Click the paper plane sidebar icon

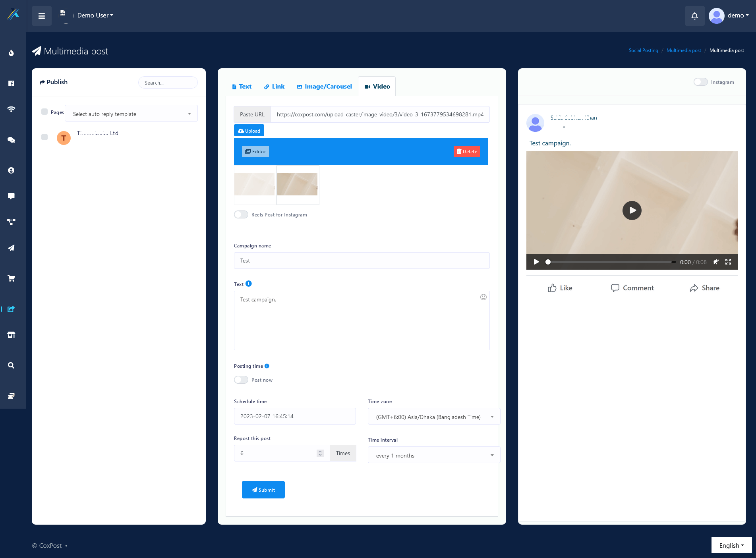click(12, 248)
